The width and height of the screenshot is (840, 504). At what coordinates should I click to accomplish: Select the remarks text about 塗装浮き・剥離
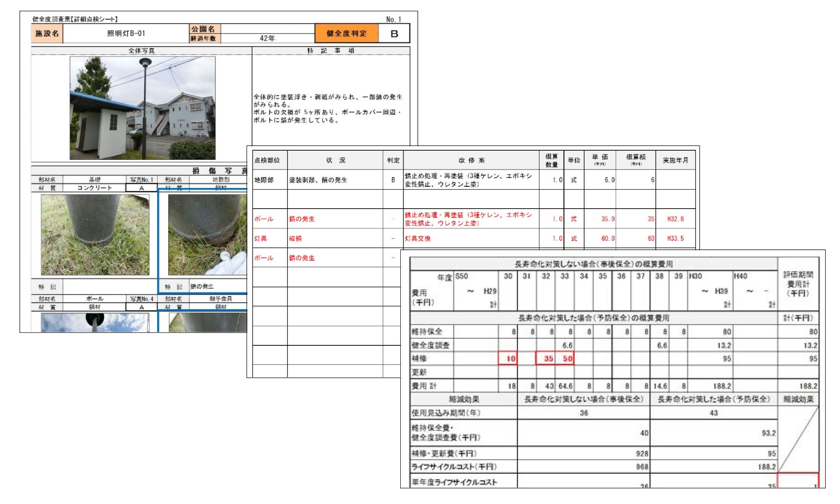tap(328, 108)
